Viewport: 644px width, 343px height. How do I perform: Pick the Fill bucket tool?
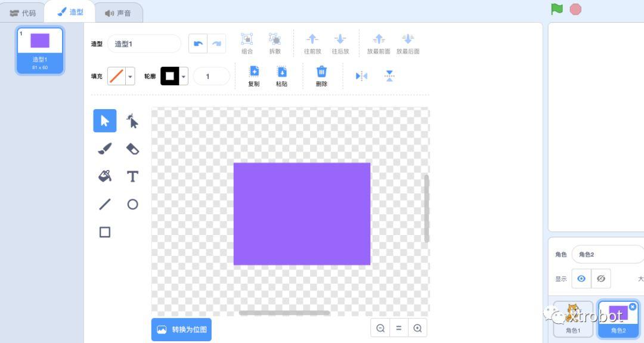coord(105,177)
